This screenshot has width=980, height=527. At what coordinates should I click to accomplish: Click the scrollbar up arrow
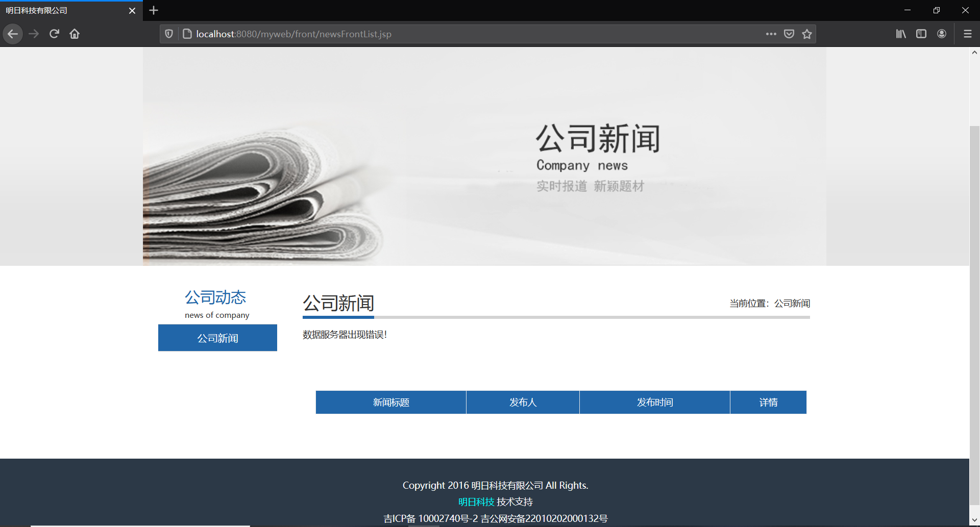(x=974, y=53)
